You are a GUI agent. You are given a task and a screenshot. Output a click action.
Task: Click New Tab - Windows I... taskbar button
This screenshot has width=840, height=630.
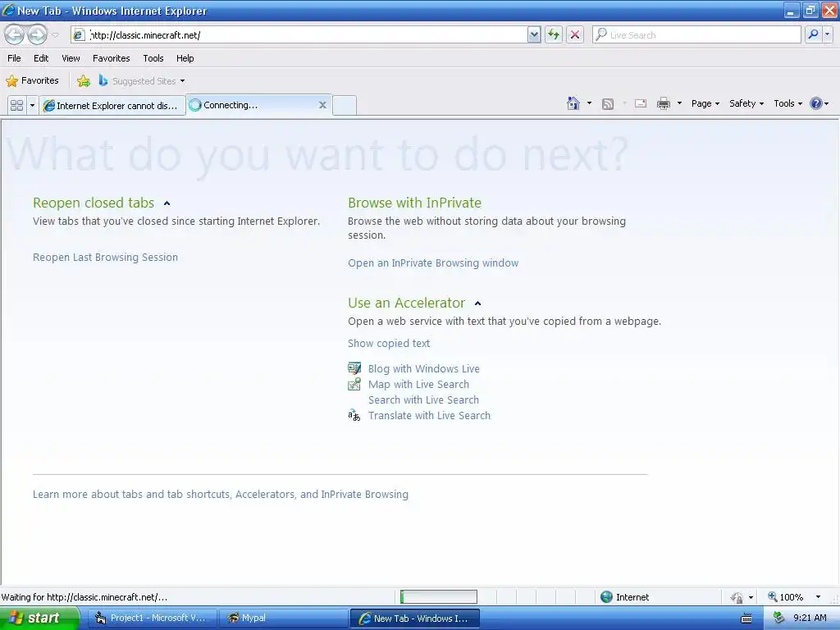(x=414, y=619)
